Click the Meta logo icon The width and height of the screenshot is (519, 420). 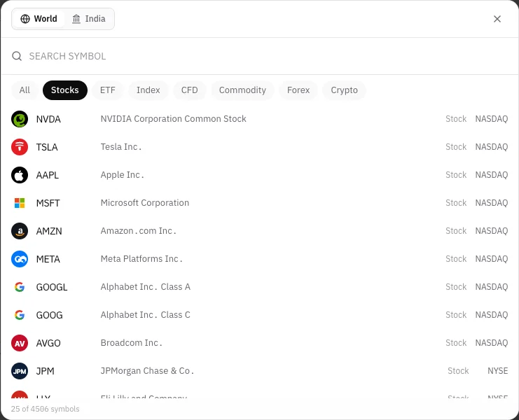pyautogui.click(x=20, y=259)
